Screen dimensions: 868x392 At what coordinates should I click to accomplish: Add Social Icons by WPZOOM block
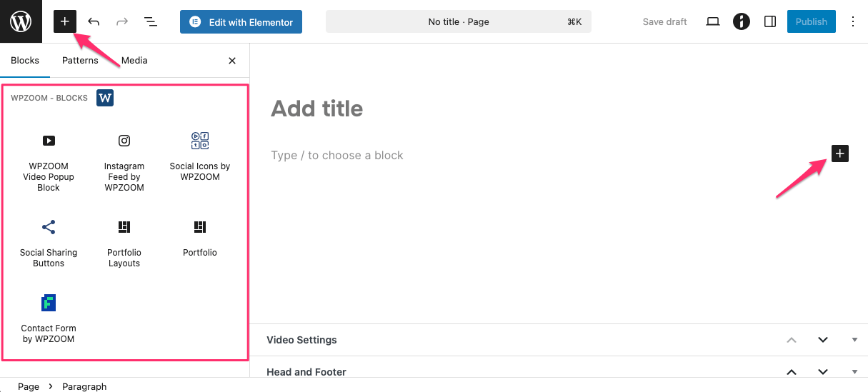tap(200, 157)
